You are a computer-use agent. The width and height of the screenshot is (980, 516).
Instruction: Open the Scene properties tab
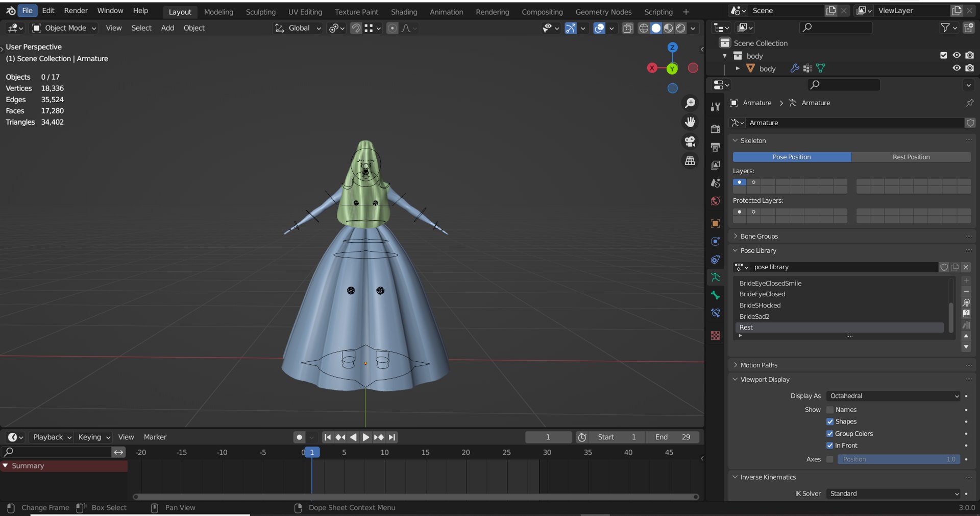(715, 183)
